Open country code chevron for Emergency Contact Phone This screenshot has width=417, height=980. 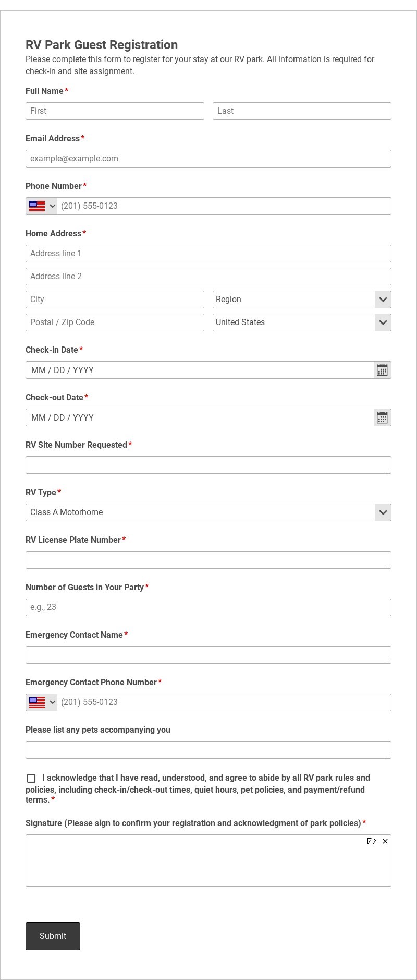[52, 702]
